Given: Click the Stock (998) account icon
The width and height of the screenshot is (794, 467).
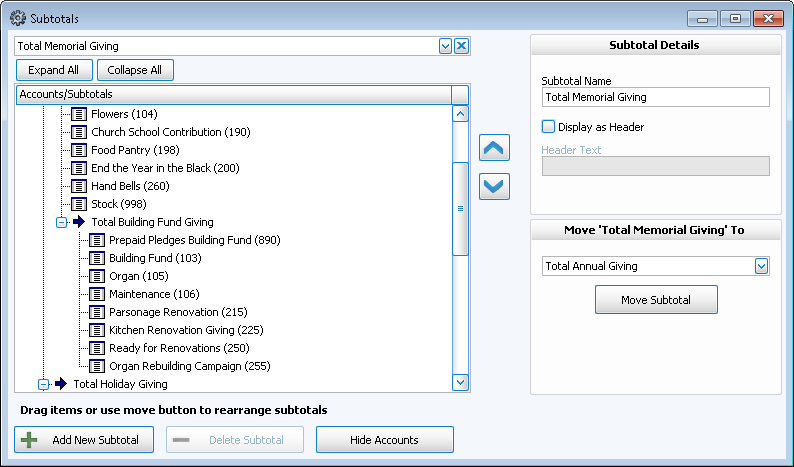Looking at the screenshot, I should (x=79, y=204).
